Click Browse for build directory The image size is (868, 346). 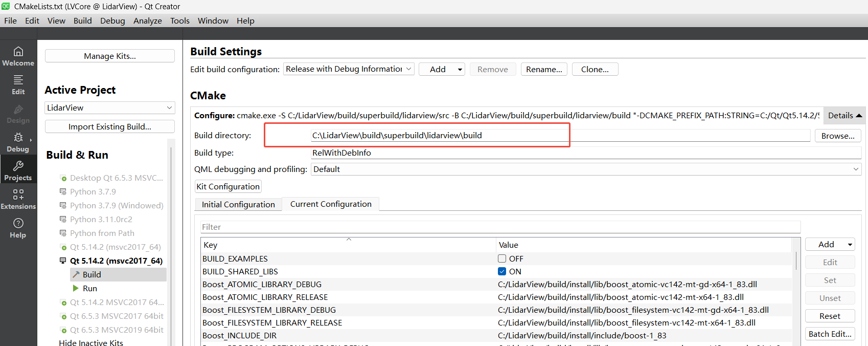pos(838,136)
